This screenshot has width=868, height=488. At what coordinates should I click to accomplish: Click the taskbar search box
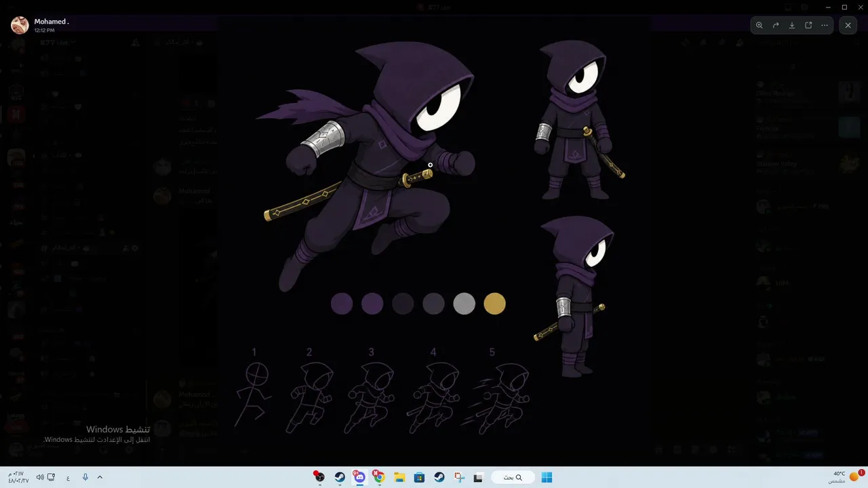tap(513, 477)
